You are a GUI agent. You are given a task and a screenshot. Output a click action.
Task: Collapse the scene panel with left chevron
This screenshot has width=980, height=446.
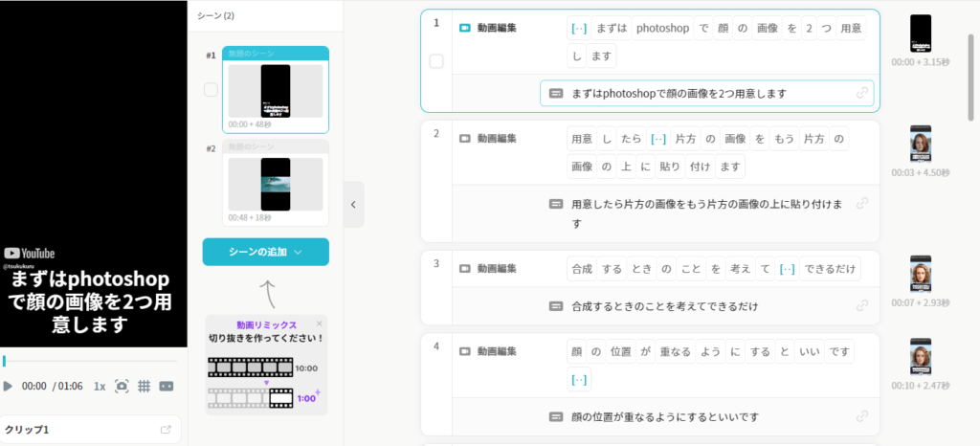[x=354, y=204]
